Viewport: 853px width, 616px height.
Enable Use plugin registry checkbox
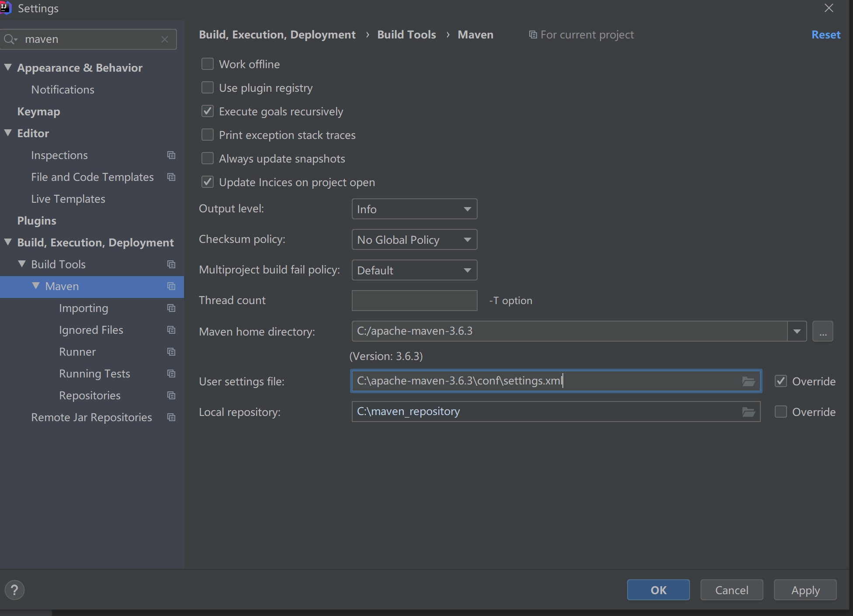pos(208,88)
